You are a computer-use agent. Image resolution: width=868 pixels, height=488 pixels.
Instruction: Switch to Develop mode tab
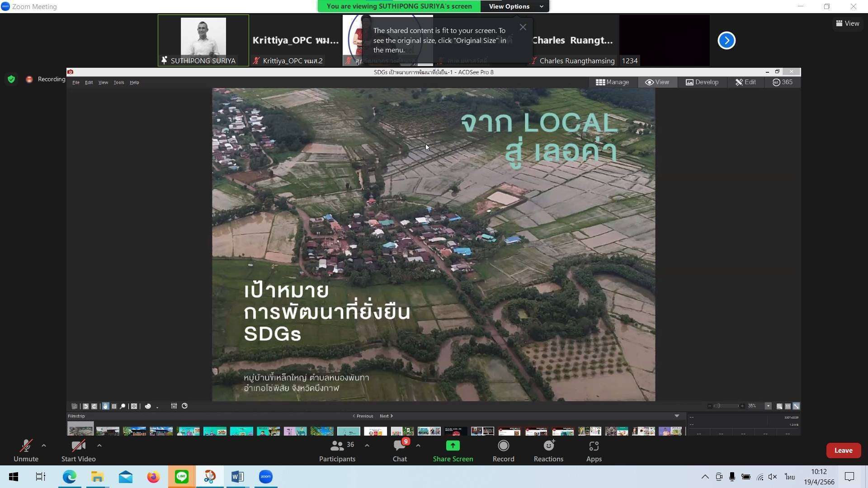coord(702,82)
